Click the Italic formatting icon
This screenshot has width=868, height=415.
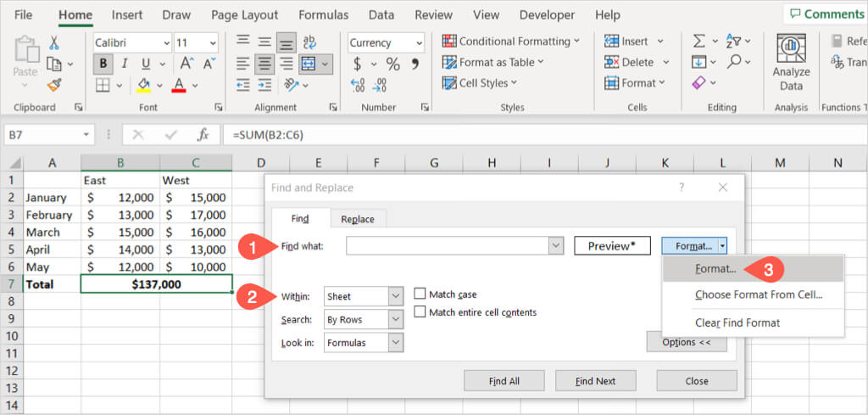coord(125,64)
